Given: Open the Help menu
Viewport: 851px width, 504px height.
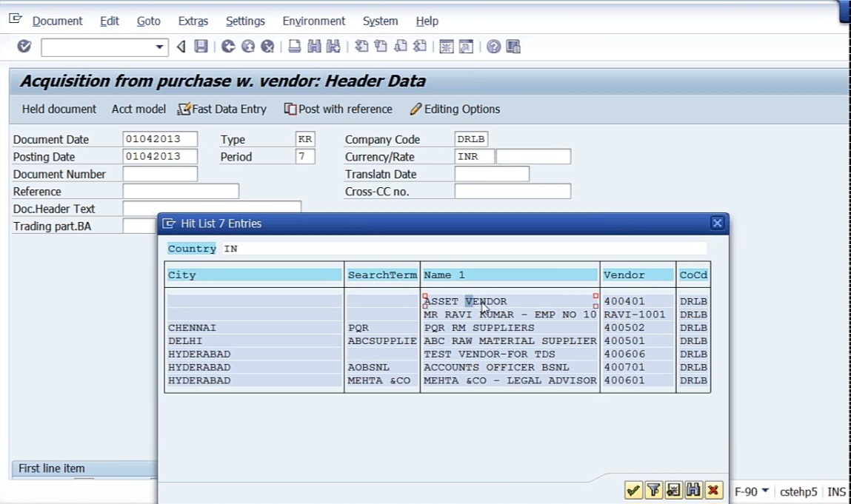Looking at the screenshot, I should (427, 21).
